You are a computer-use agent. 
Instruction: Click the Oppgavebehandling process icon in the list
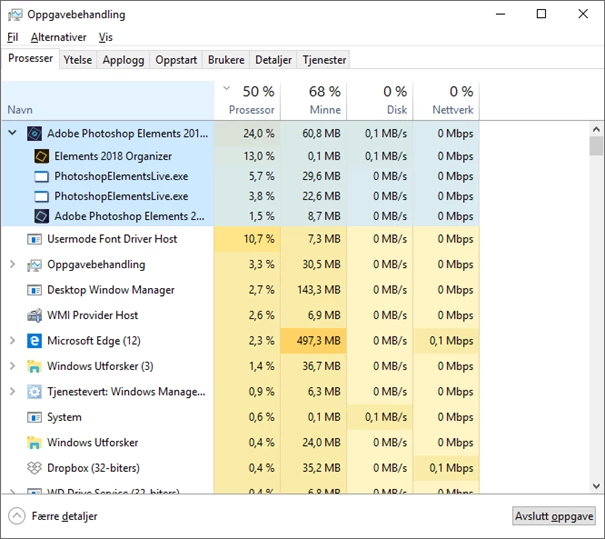click(34, 265)
